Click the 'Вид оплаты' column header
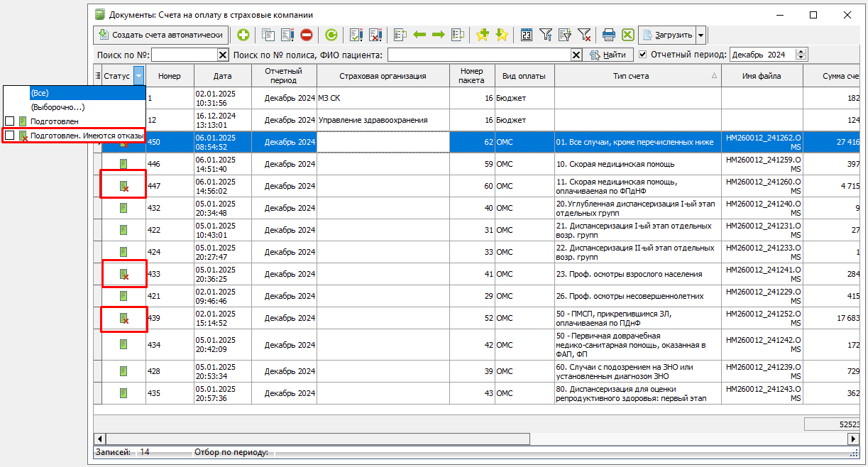The image size is (868, 467). click(x=524, y=76)
